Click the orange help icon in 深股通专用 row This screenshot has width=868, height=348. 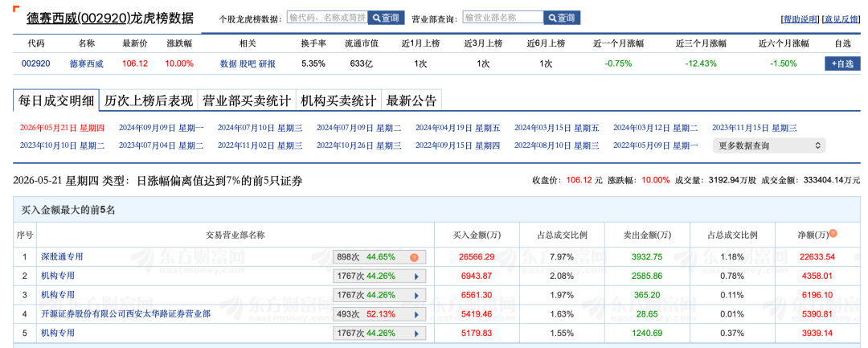coord(414,257)
